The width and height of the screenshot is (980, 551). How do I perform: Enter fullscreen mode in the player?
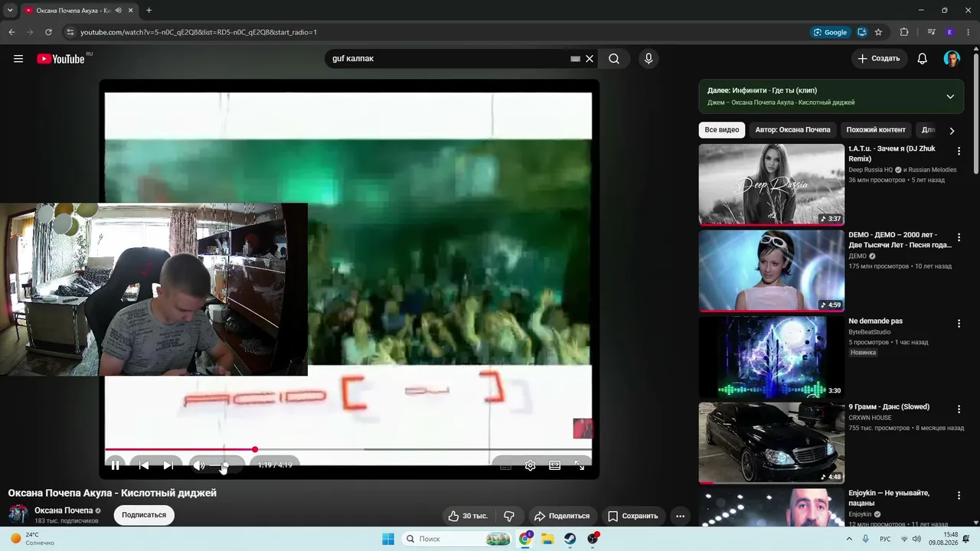tap(580, 465)
